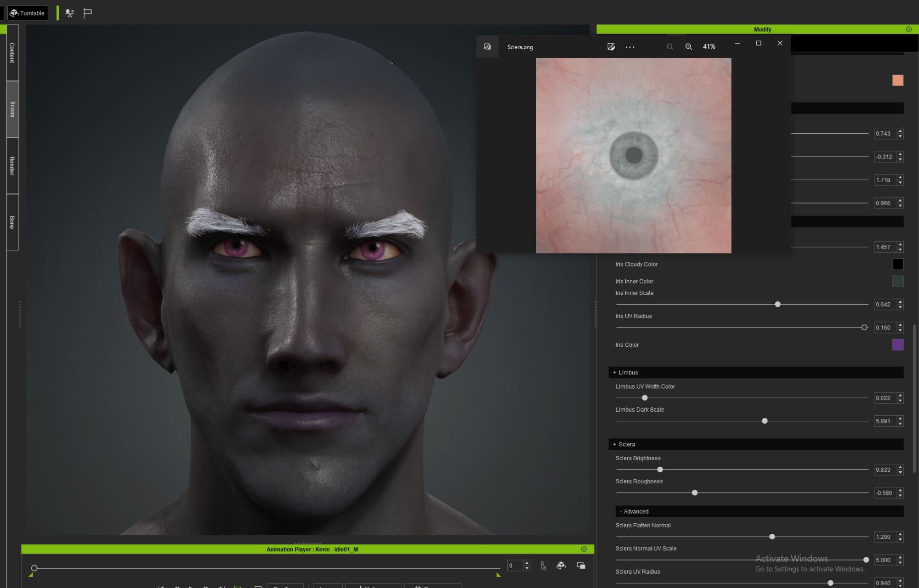Click the current frame number field
919x588 pixels.
pyautogui.click(x=515, y=565)
